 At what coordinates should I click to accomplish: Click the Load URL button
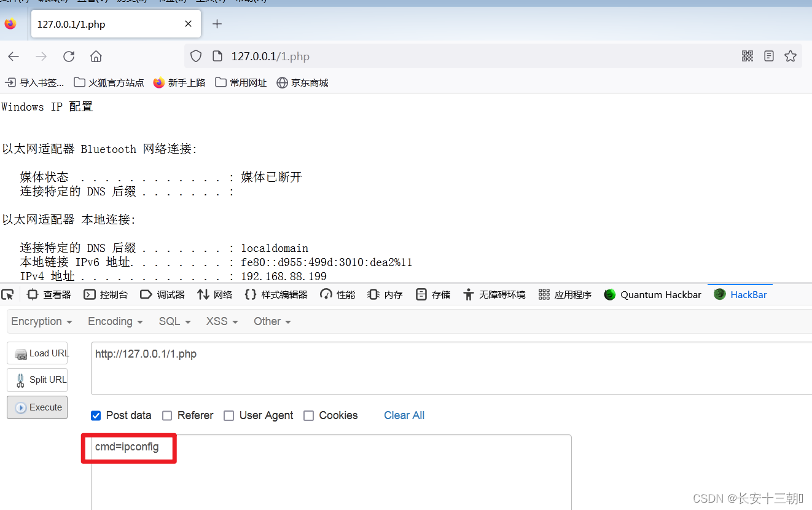point(37,353)
